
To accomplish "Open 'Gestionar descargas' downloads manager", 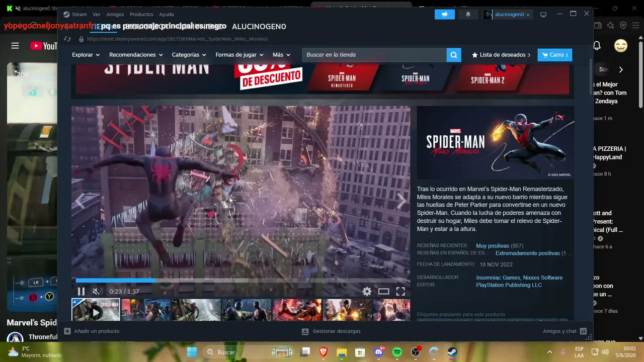I will (x=331, y=331).
